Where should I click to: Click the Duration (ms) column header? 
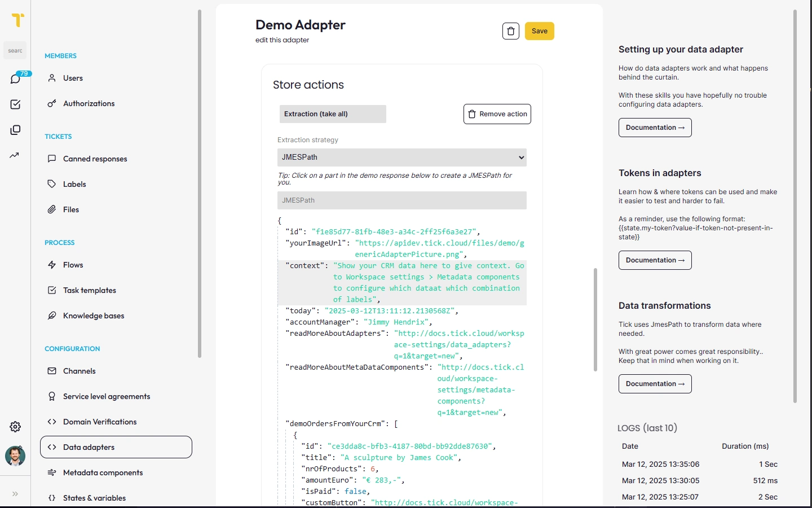tap(745, 446)
